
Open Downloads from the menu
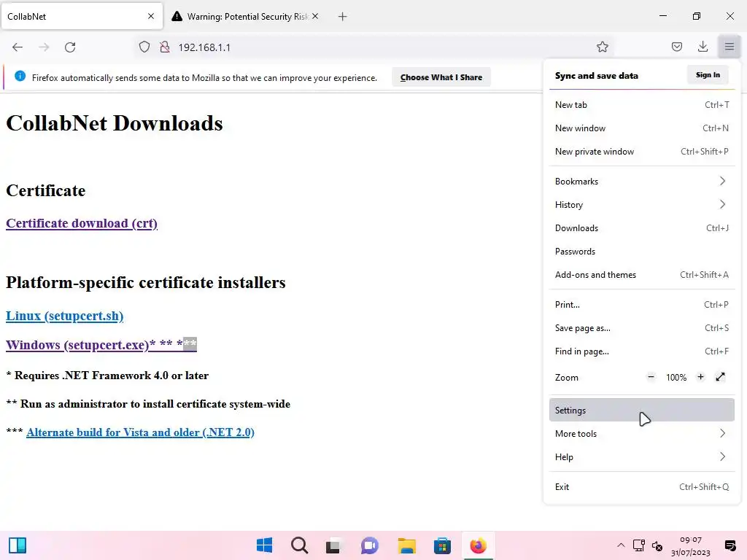tap(642, 228)
